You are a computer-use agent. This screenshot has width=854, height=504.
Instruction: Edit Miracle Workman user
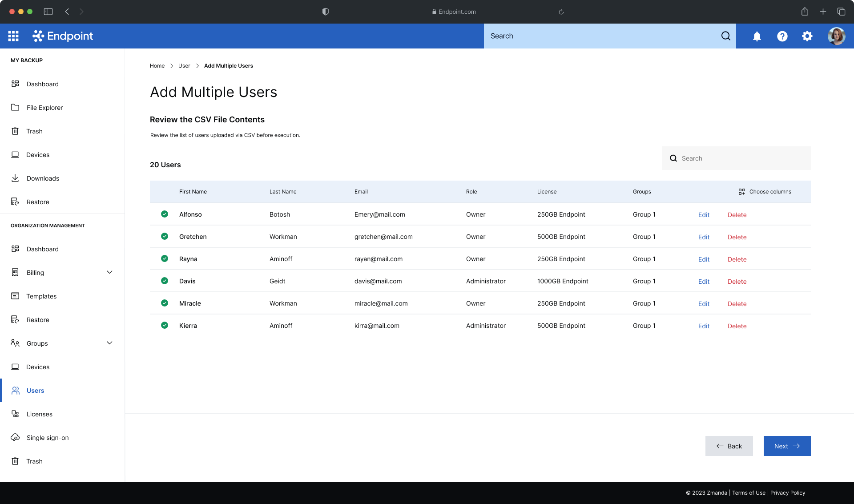coord(704,304)
